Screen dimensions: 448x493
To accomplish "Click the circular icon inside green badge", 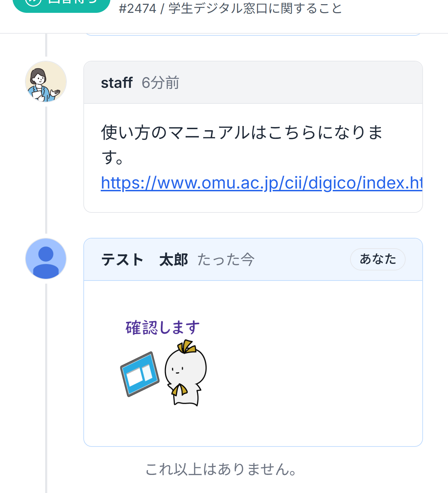I will (x=33, y=2).
